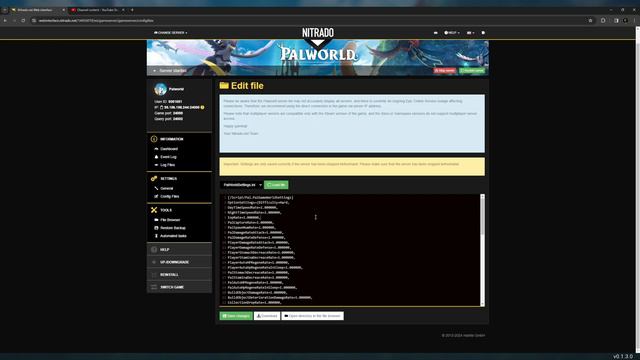This screenshot has width=640, height=360.
Task: Click the File Browser folder icon
Action: pyautogui.click(x=156, y=220)
